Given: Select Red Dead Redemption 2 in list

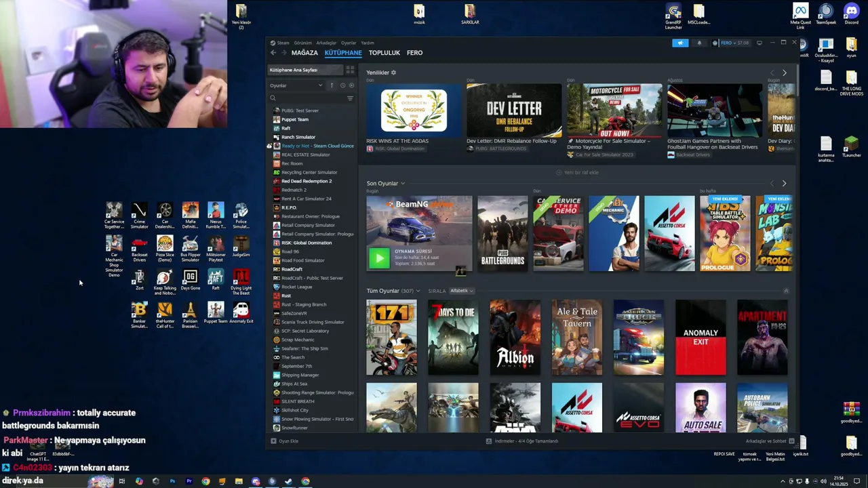Looking at the screenshot, I should pos(306,181).
